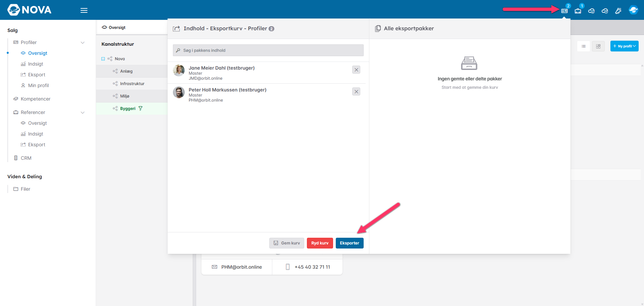This screenshot has height=306, width=644.
Task: Click the cloud download icon
Action: pyautogui.click(x=591, y=11)
